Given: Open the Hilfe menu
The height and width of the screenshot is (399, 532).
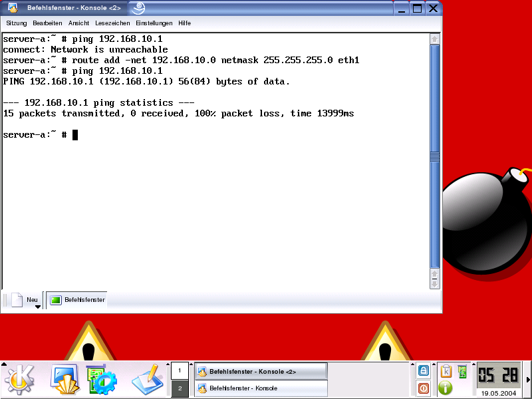Looking at the screenshot, I should tap(184, 23).
